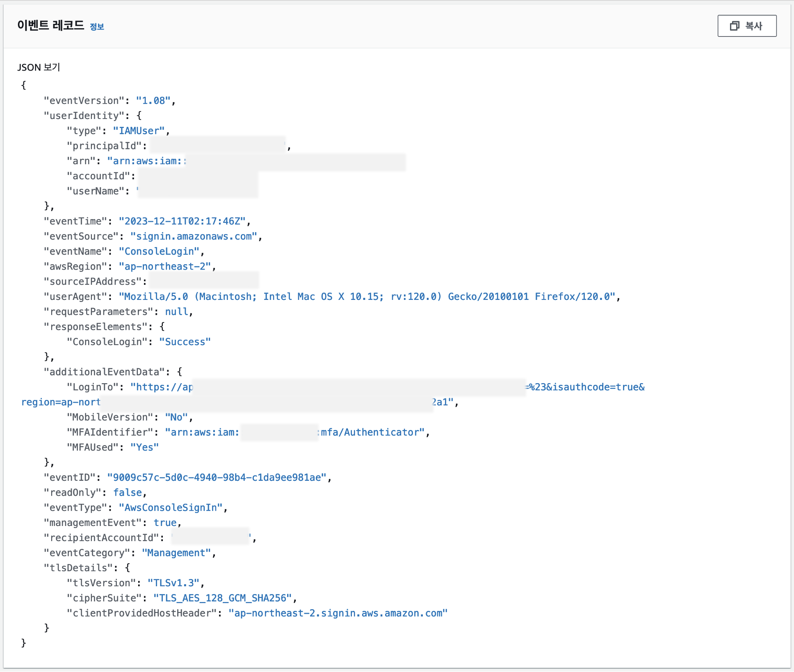
Task: Click the "ConsoleLogin" eventName value
Action: [x=159, y=251]
